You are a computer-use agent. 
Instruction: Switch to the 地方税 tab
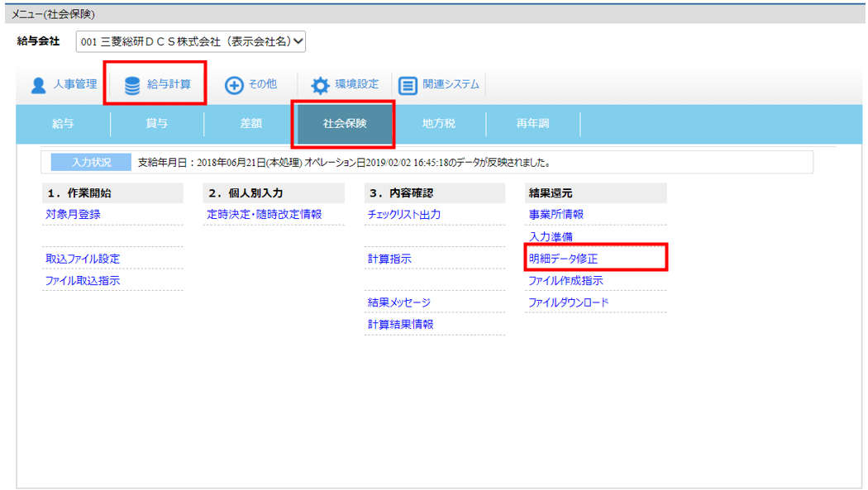click(x=439, y=123)
